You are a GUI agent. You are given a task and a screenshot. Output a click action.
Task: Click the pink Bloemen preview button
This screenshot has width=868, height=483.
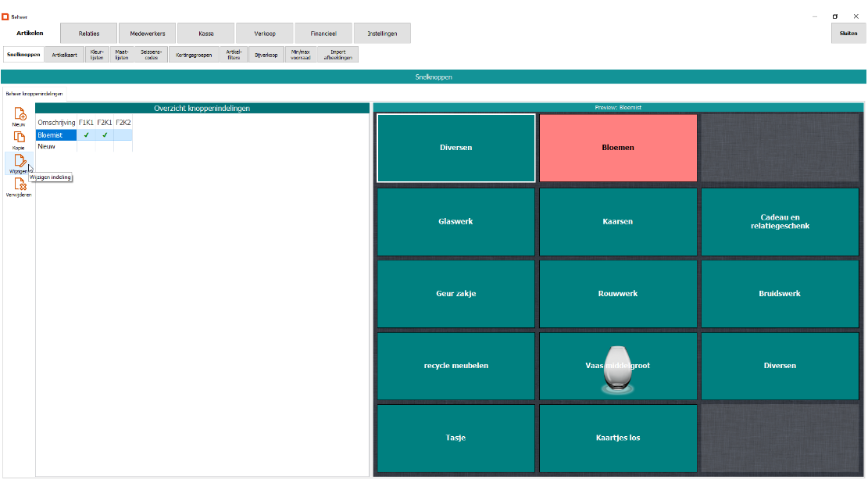pyautogui.click(x=618, y=148)
